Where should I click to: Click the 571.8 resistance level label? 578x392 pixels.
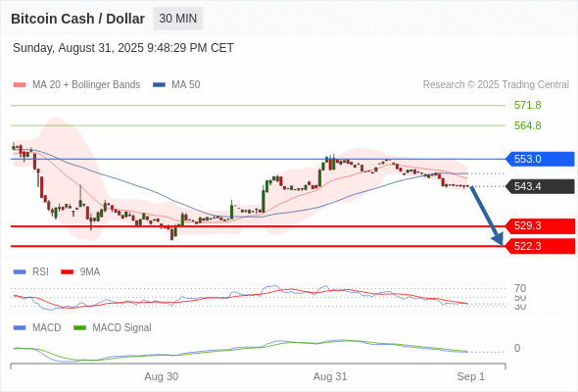528,105
